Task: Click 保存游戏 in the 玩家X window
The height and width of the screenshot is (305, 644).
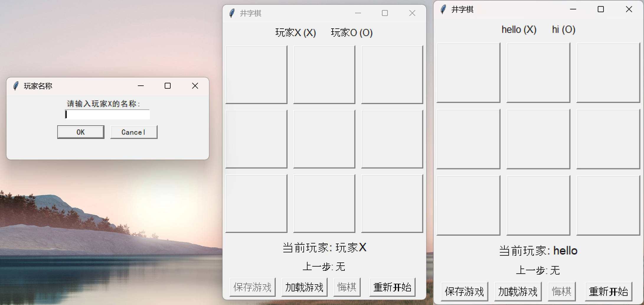Action: click(x=253, y=287)
